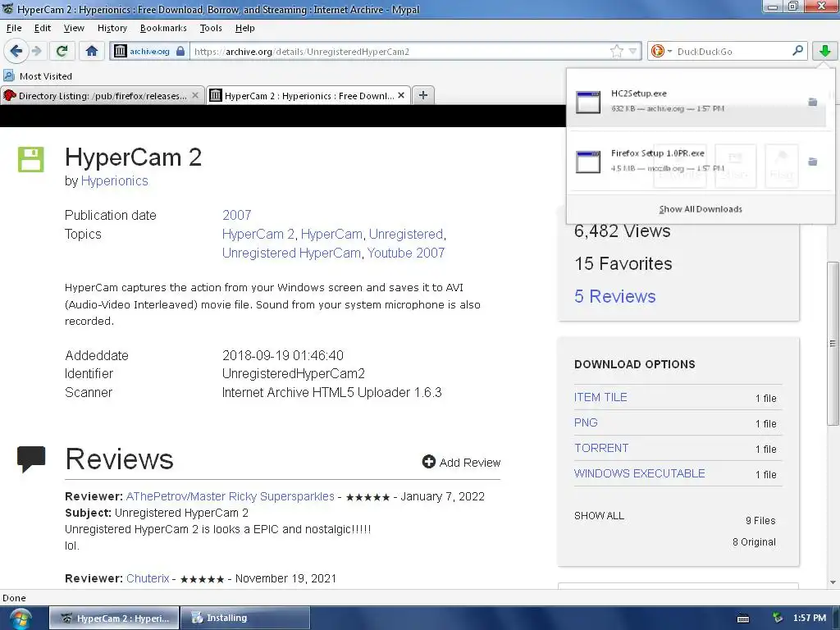Click the Add Review plus icon
This screenshot has width=840, height=630.
pyautogui.click(x=428, y=461)
